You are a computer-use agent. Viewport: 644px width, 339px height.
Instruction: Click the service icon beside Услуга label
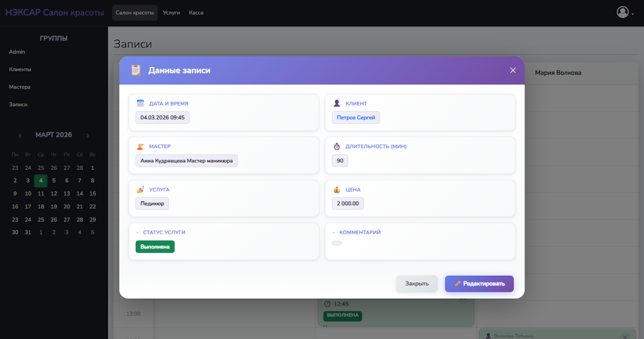pyautogui.click(x=140, y=189)
